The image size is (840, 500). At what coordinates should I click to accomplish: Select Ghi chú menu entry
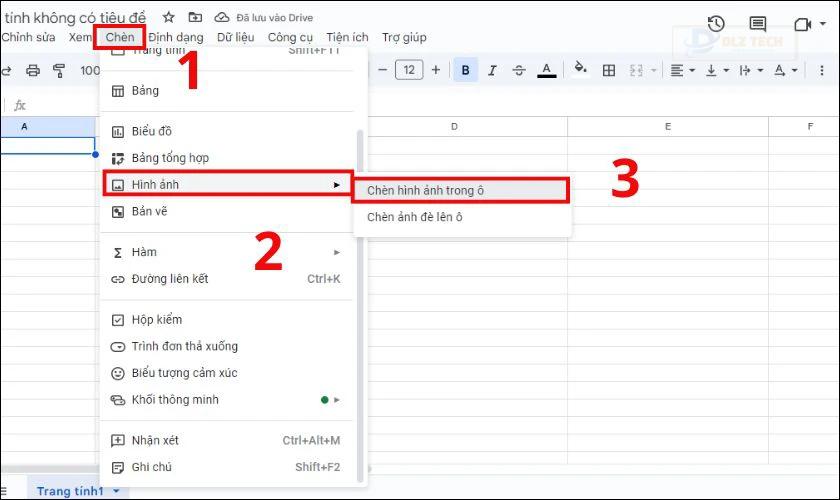[227, 467]
